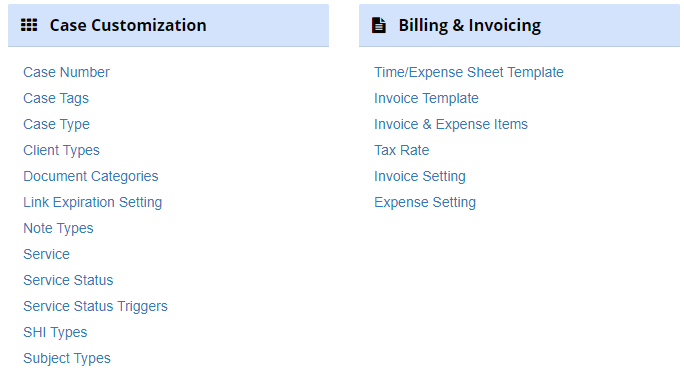This screenshot has width=684, height=385.
Task: Open Invoice Setting page
Action: coord(420,176)
